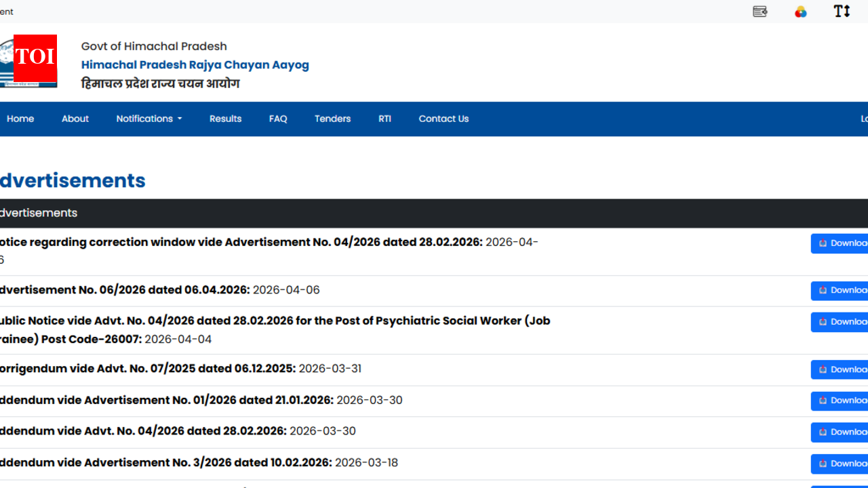
Task: Download Advertisement No. 06/2026 file
Action: 841,291
